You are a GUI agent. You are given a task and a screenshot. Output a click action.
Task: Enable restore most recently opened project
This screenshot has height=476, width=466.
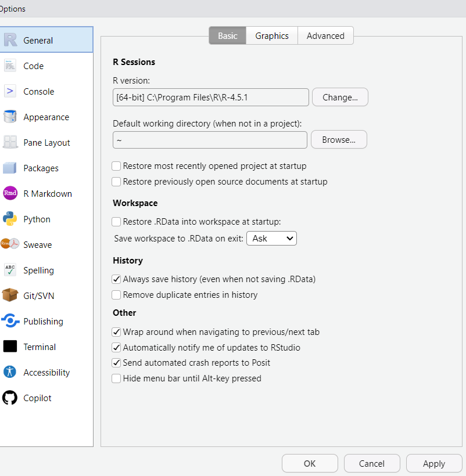(x=117, y=166)
